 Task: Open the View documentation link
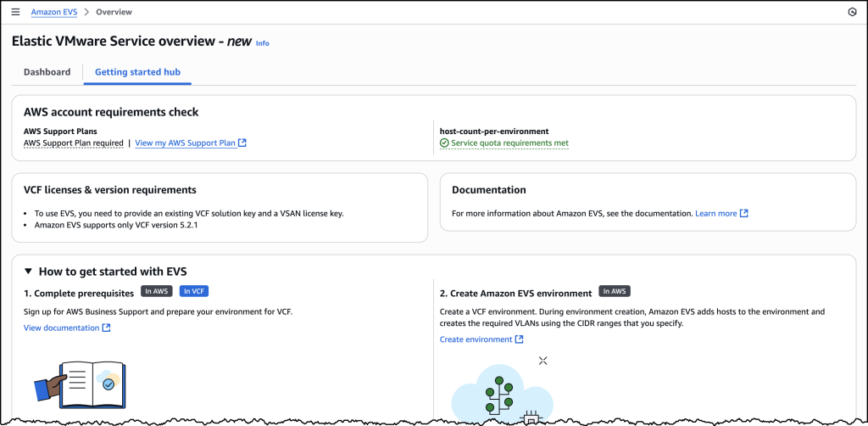point(61,328)
